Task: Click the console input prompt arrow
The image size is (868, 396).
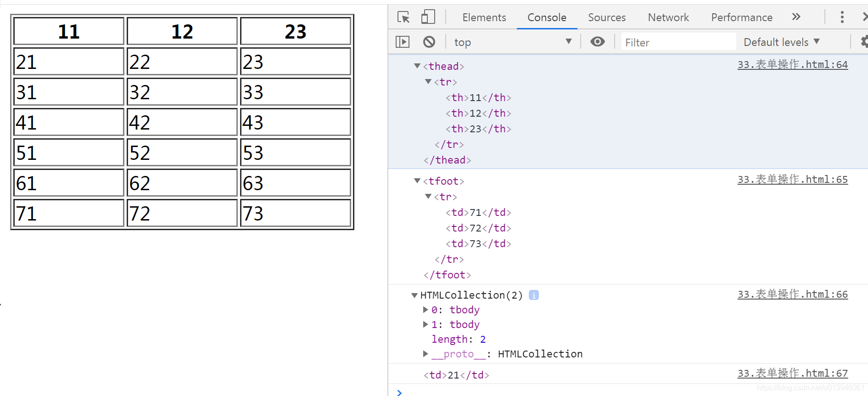Action: 399,392
